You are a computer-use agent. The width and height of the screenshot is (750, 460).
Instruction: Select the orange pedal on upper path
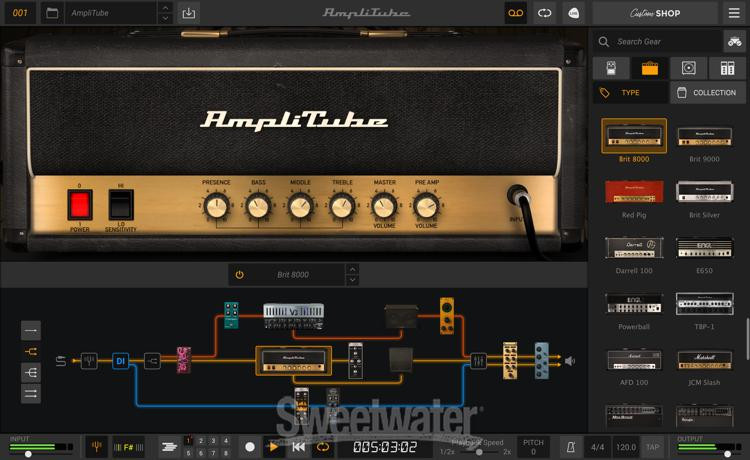[447, 316]
